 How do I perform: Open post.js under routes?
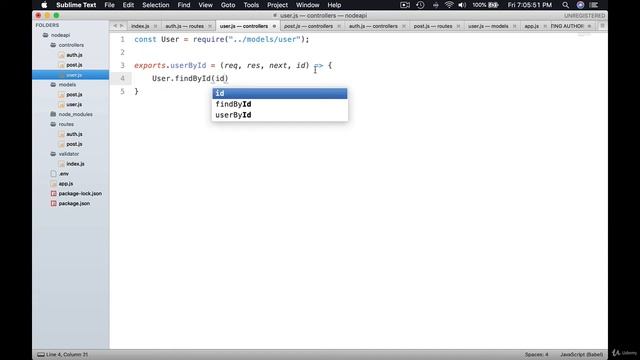tap(74, 144)
